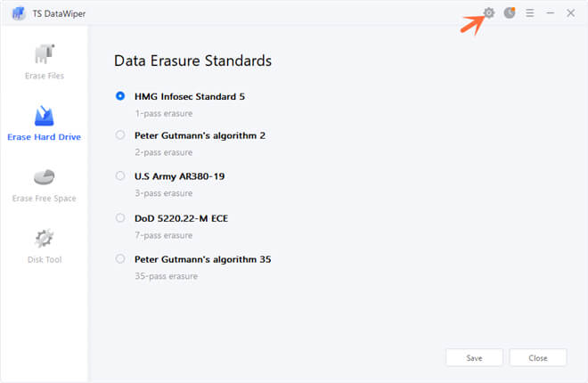Switch to the Erase Files tab label
Screen dimensions: 588x383
click(x=44, y=76)
